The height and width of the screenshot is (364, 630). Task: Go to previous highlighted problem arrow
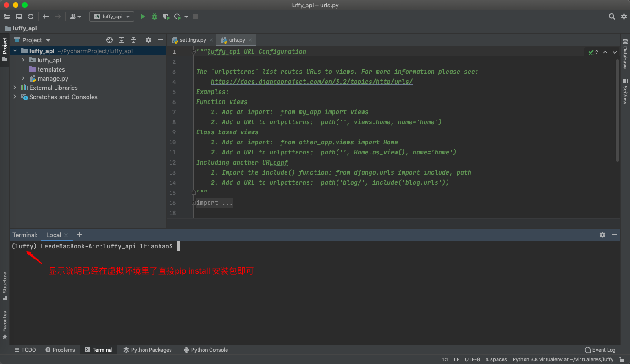(x=605, y=52)
